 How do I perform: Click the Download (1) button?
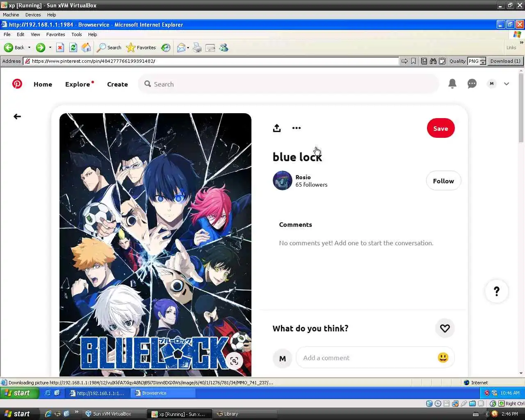point(505,61)
